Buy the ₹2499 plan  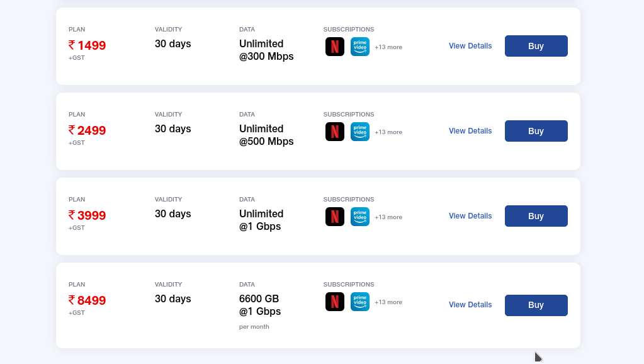pos(536,131)
